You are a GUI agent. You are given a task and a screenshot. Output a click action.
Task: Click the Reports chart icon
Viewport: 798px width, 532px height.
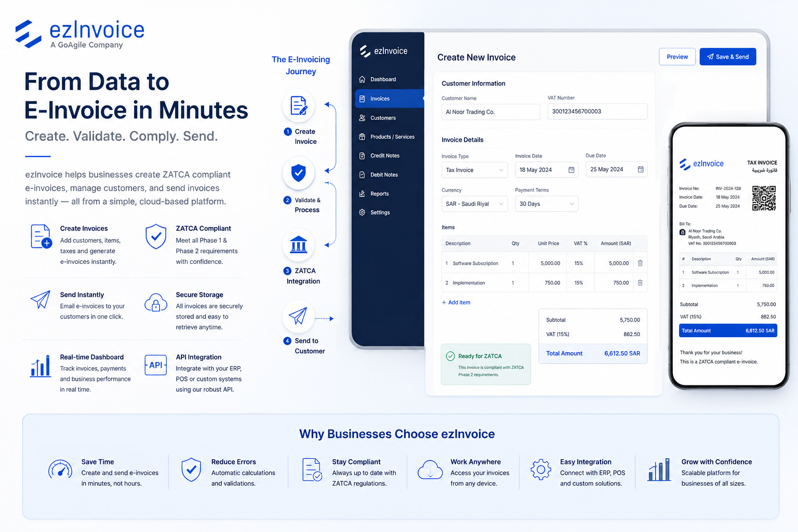(x=362, y=194)
